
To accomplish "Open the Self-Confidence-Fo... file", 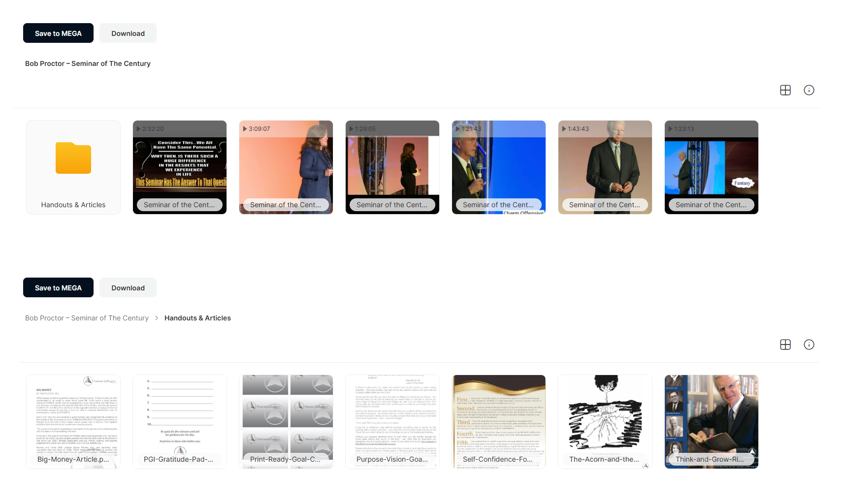I will [x=499, y=422].
